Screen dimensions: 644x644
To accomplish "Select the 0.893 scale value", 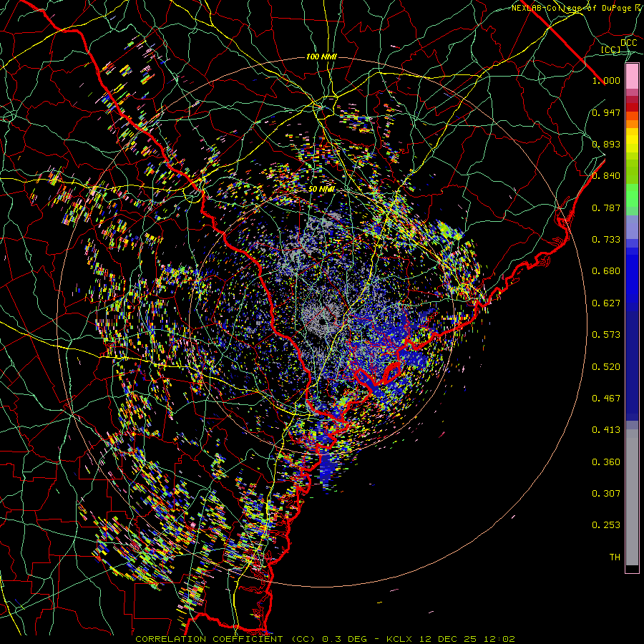I will (606, 144).
